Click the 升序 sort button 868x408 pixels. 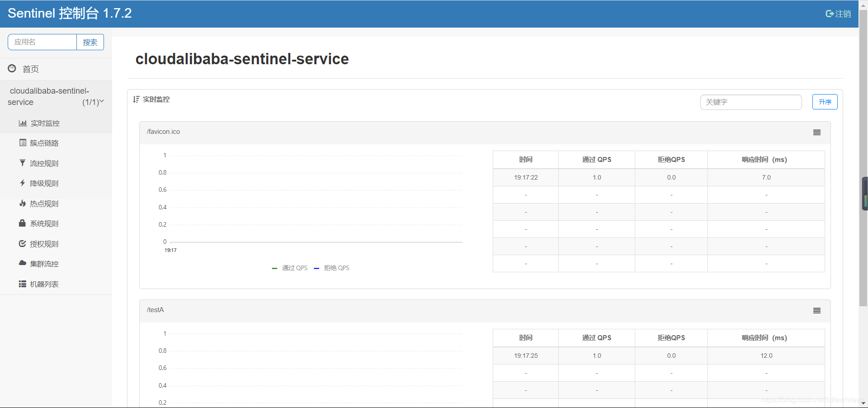(x=825, y=102)
